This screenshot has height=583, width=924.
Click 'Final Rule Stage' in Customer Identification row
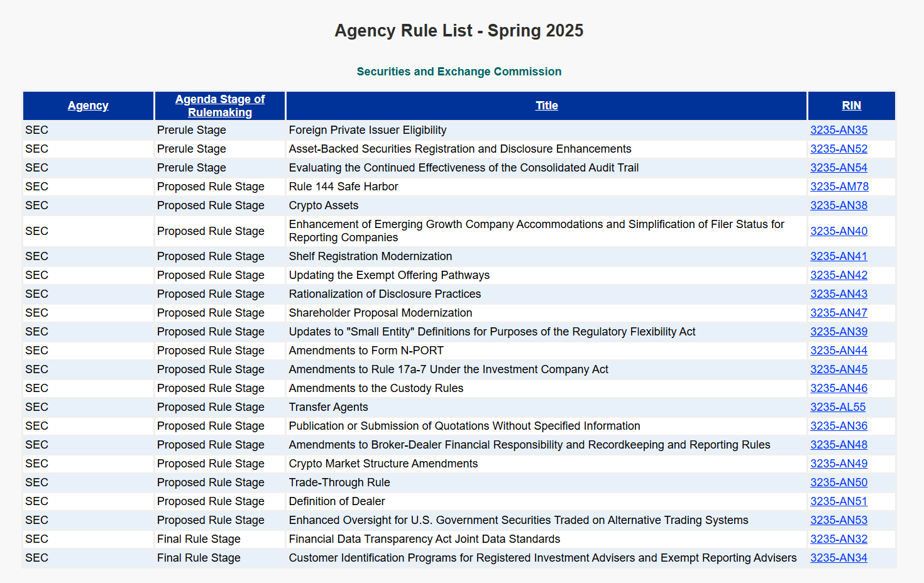coord(199,558)
